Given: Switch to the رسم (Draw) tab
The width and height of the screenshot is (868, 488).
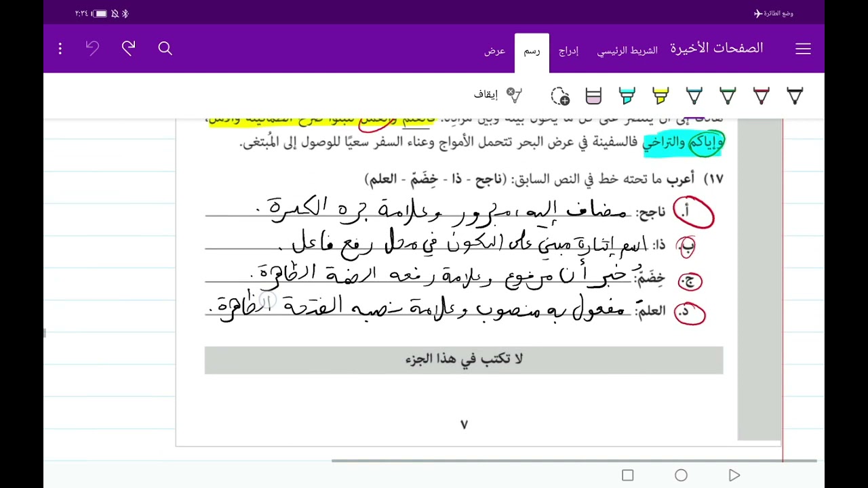Looking at the screenshot, I should [532, 52].
